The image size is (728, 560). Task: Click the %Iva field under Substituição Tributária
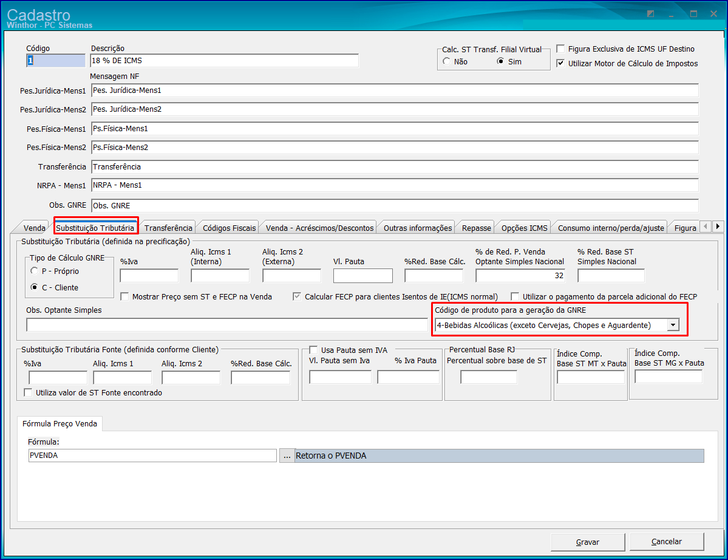pos(149,275)
